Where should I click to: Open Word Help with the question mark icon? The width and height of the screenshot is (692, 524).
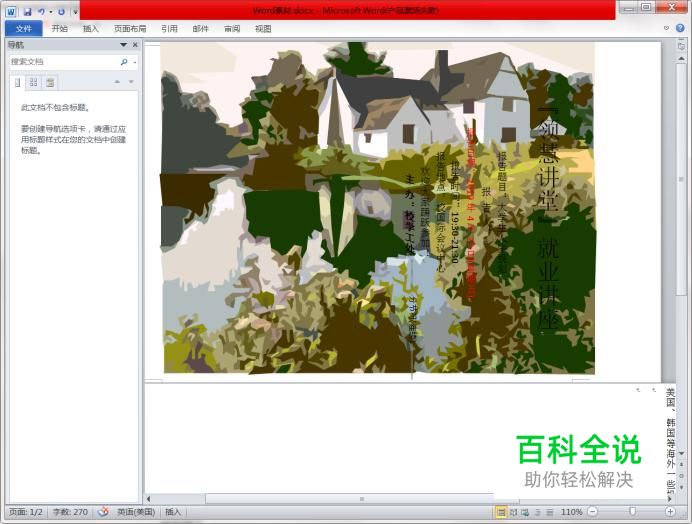click(x=680, y=28)
